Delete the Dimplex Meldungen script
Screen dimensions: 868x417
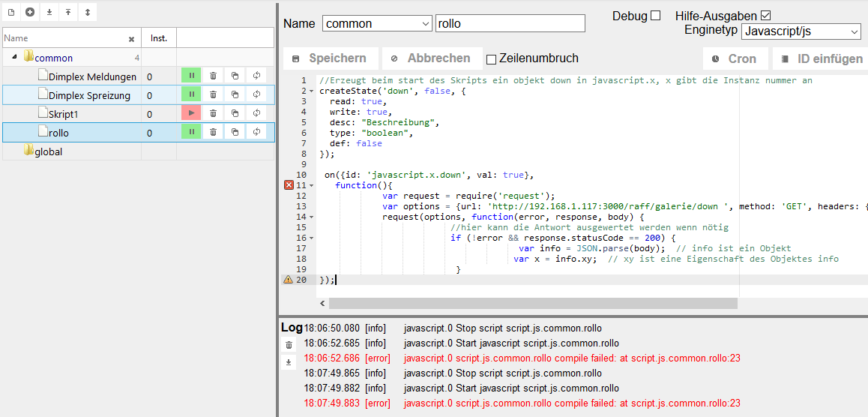[x=213, y=76]
